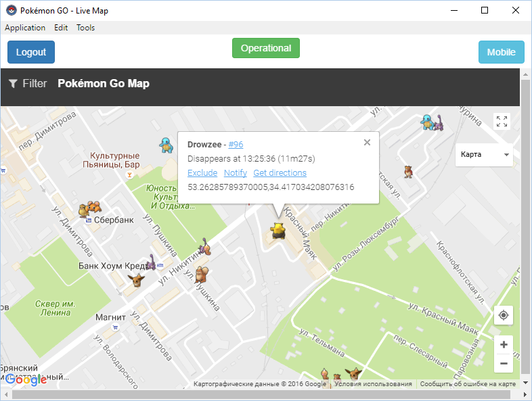This screenshot has width=532, height=401.
Task: Click the Drowzee Pokémon marker on map
Action: (278, 231)
